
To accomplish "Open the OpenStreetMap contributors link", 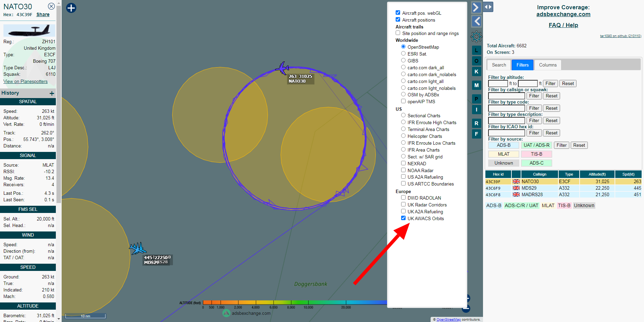I will (x=448, y=319).
